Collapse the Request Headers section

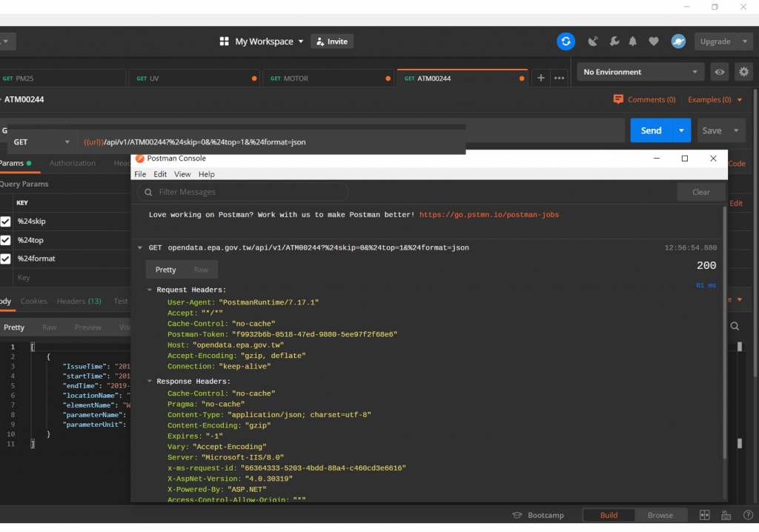[150, 290]
